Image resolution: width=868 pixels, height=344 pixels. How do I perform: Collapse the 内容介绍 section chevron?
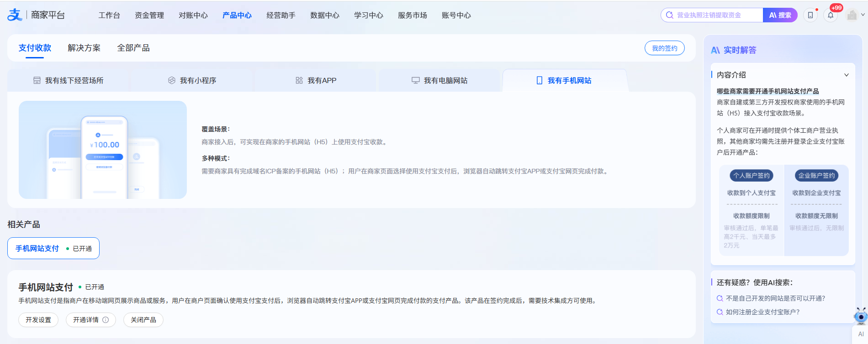(846, 75)
